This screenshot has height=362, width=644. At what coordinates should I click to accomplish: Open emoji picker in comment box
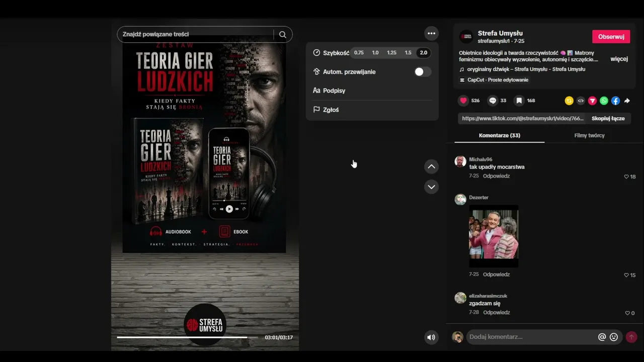(x=614, y=337)
